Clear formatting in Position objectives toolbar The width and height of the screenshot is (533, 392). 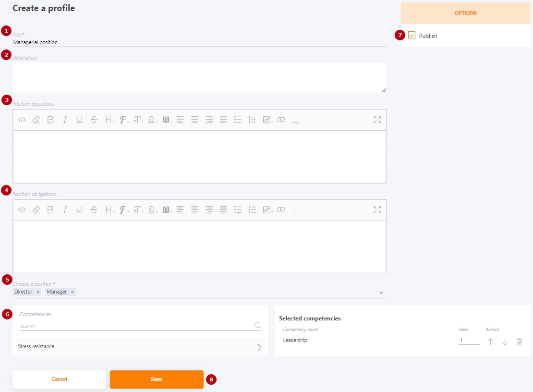36,120
